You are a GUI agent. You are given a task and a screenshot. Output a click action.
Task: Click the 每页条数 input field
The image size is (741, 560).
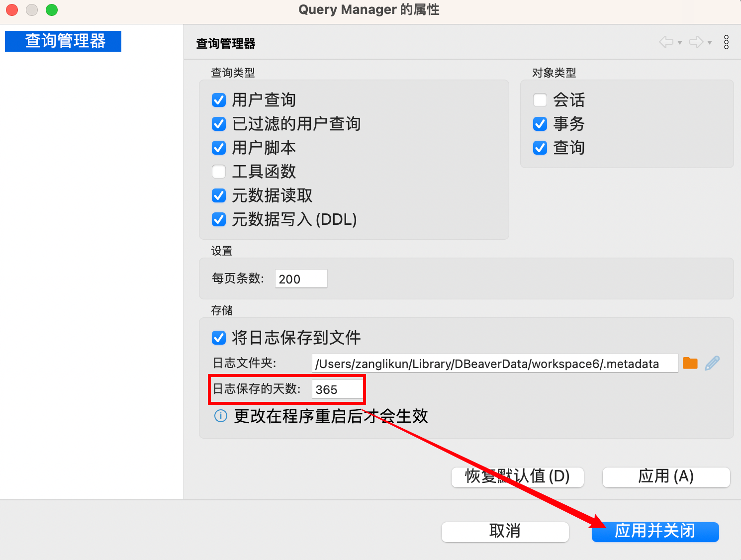click(301, 279)
